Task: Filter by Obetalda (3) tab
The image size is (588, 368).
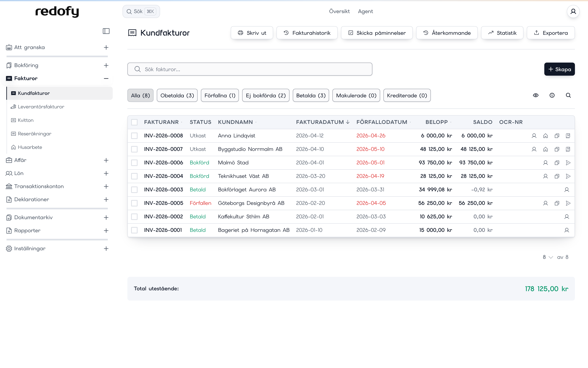Action: pyautogui.click(x=177, y=95)
